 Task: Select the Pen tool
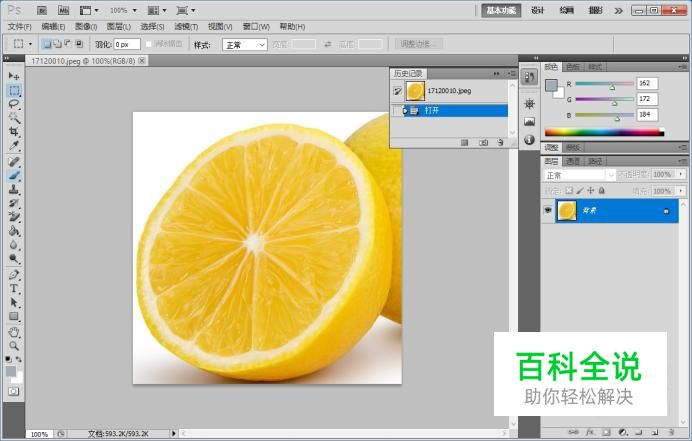pos(14,275)
